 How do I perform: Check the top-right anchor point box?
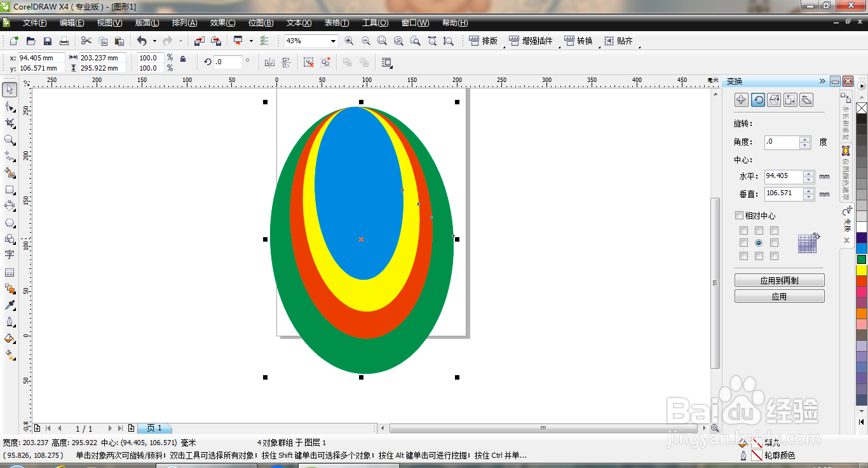(774, 230)
